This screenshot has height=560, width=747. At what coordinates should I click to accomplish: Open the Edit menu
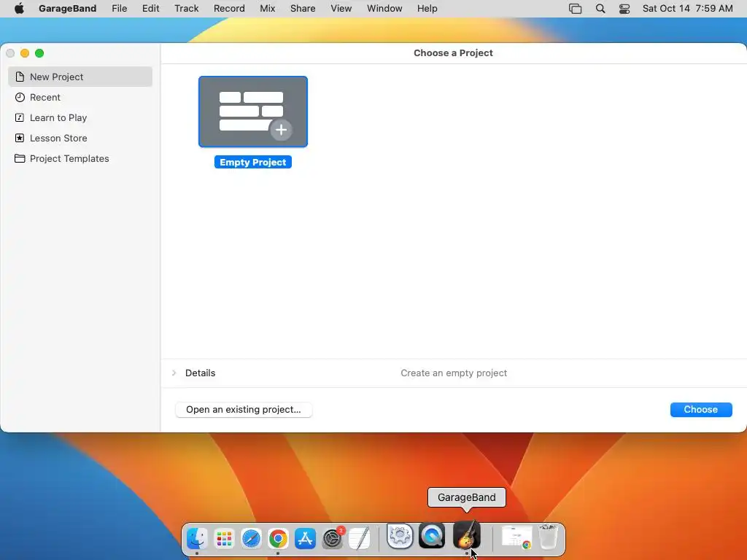coord(150,9)
